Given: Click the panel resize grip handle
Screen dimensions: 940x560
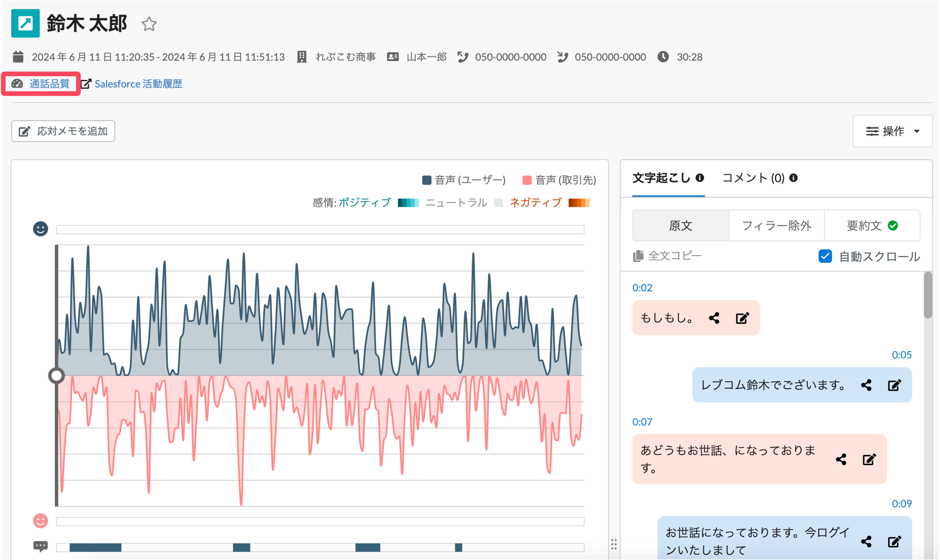Looking at the screenshot, I should click(614, 545).
